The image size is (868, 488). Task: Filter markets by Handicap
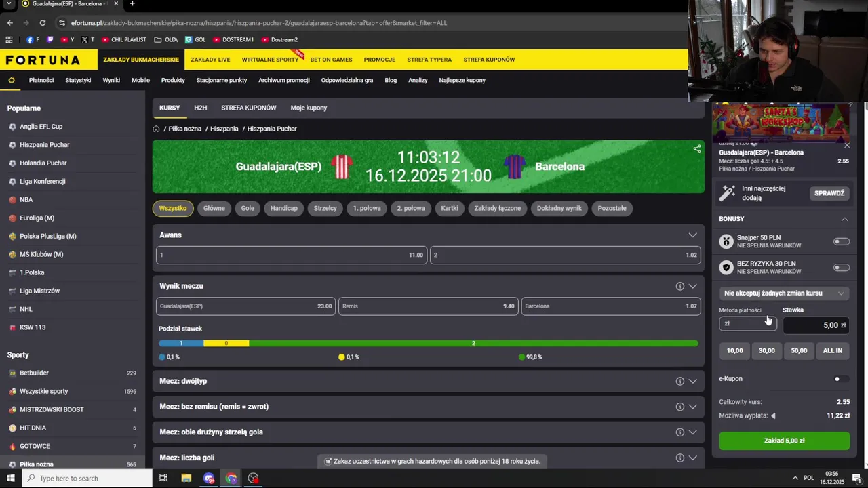[284, 208]
